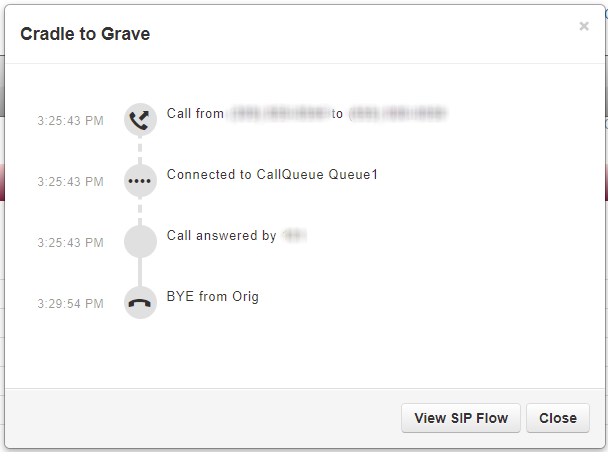
Task: Click the blurred destination number after "to"
Action: point(398,114)
